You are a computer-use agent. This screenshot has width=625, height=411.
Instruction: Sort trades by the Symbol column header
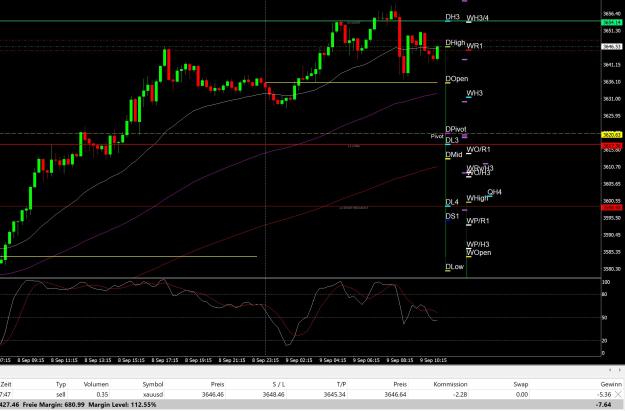[x=153, y=384]
